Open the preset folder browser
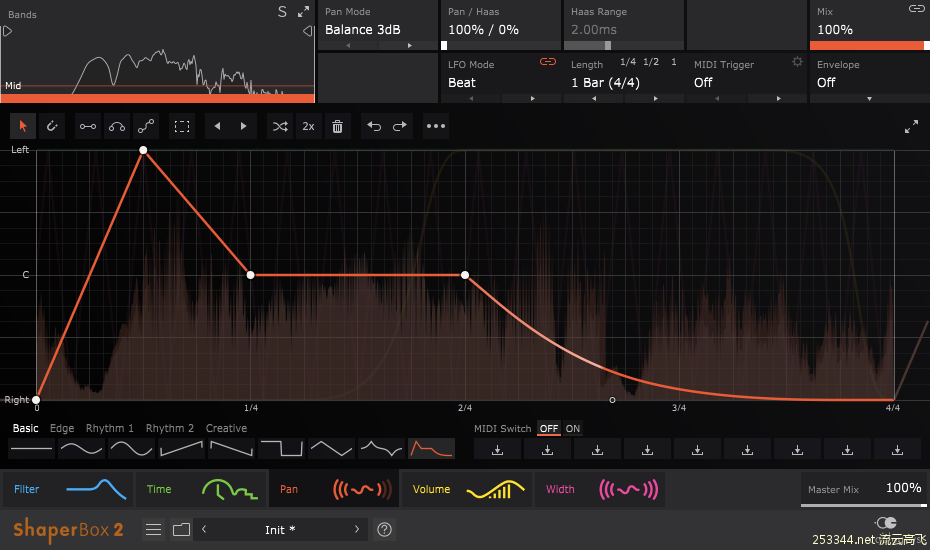The width and height of the screenshot is (930, 550). coord(181,529)
